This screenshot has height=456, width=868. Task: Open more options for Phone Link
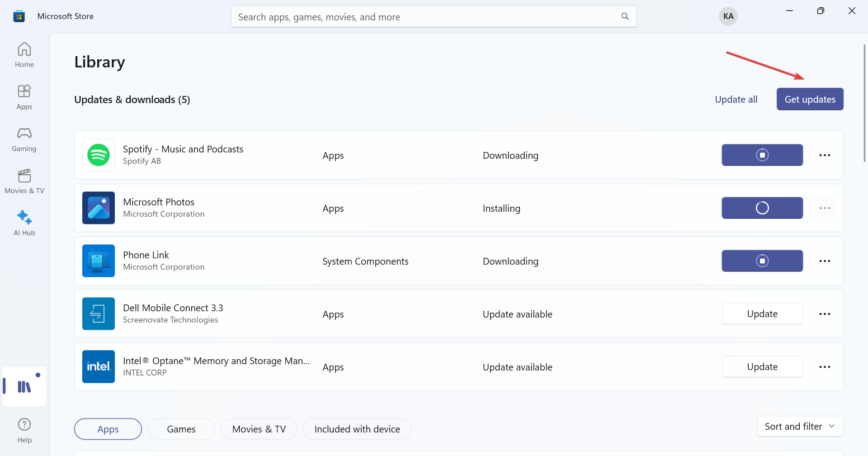click(x=825, y=261)
